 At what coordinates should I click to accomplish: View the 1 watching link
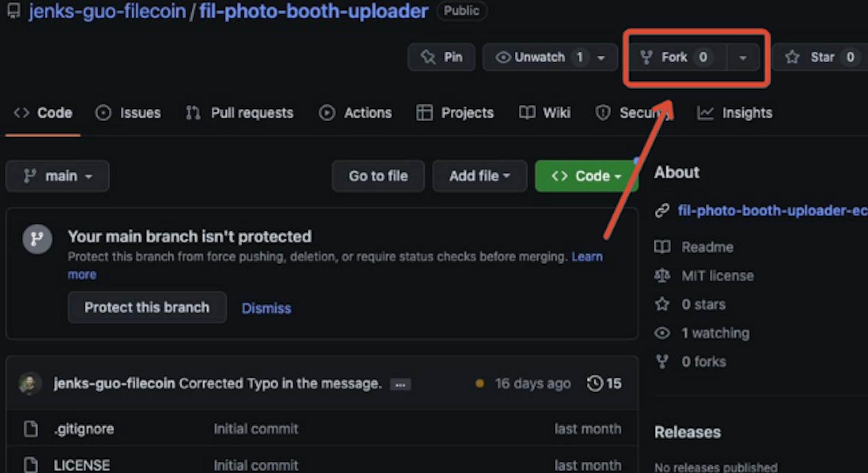716,333
